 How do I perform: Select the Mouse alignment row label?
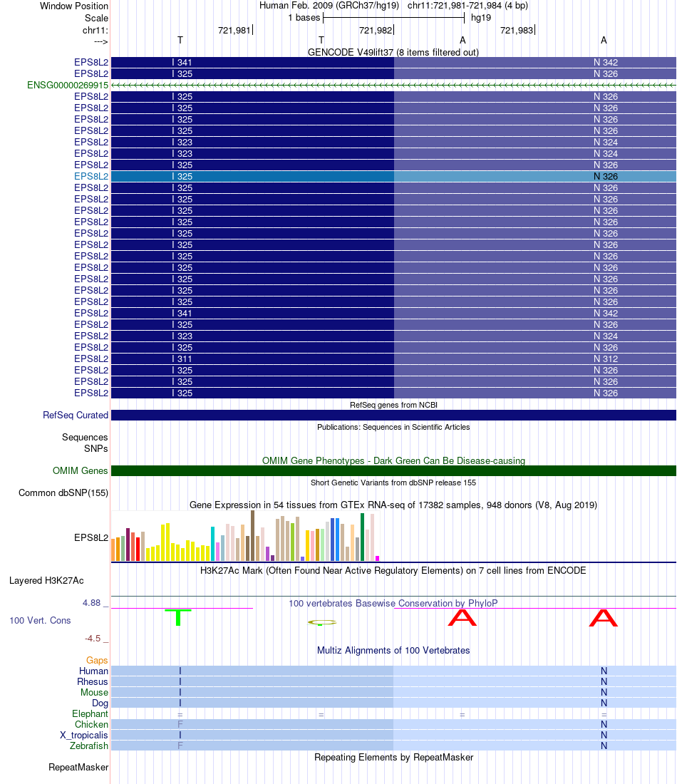95,693
